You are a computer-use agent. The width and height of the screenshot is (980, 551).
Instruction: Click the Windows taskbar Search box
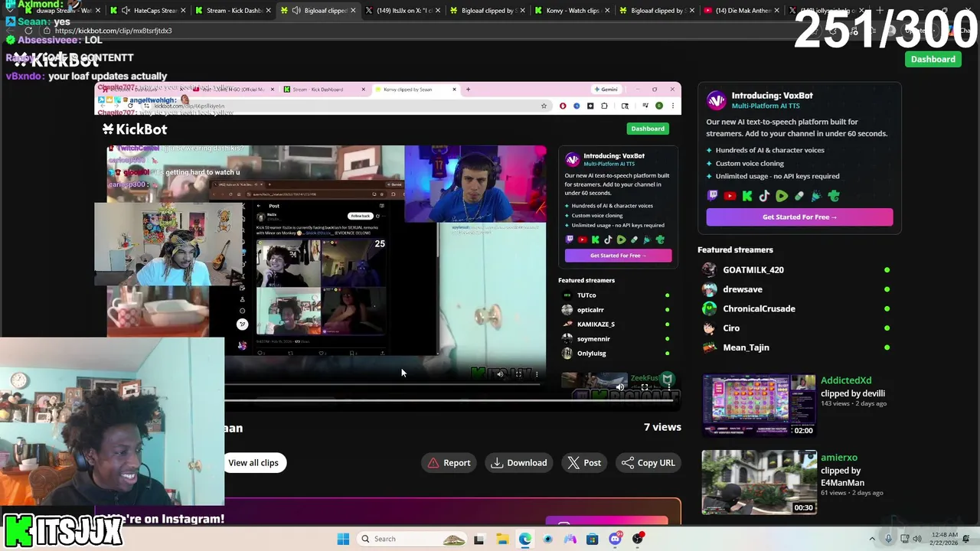coord(412,539)
